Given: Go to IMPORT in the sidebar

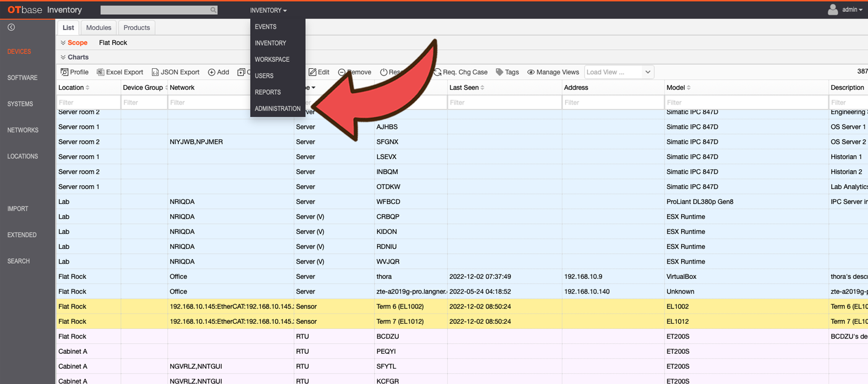Looking at the screenshot, I should click(18, 208).
